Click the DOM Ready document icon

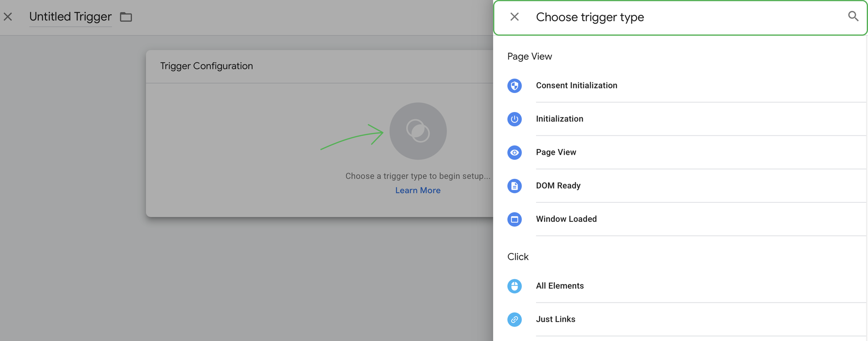click(x=514, y=186)
